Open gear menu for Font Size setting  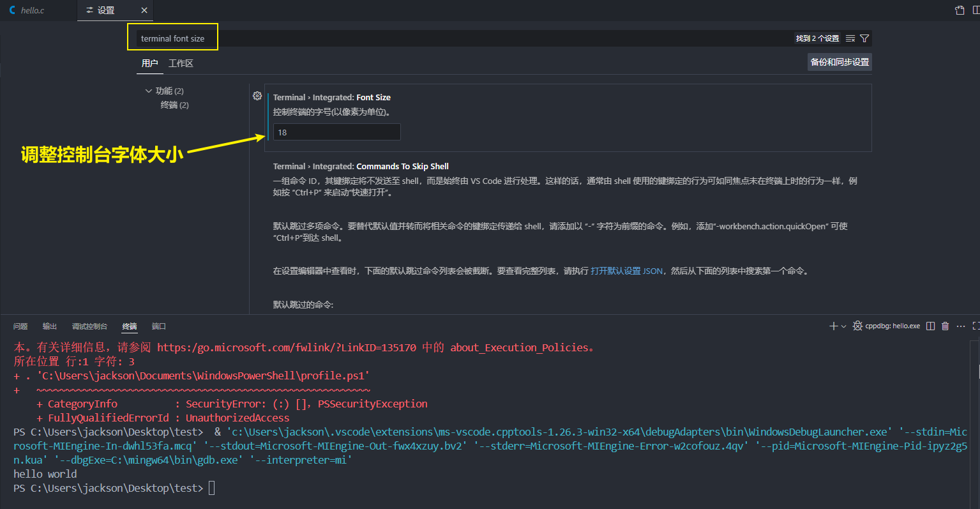[x=257, y=96]
